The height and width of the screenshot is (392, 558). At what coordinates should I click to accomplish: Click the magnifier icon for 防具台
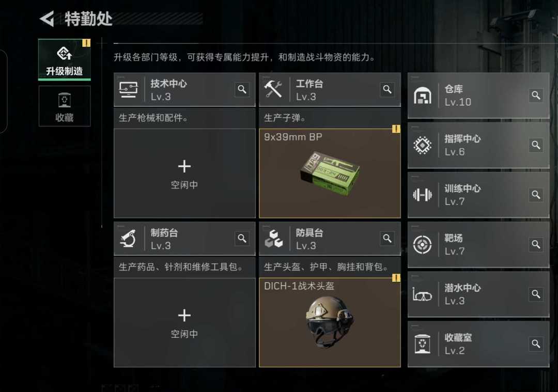(387, 238)
